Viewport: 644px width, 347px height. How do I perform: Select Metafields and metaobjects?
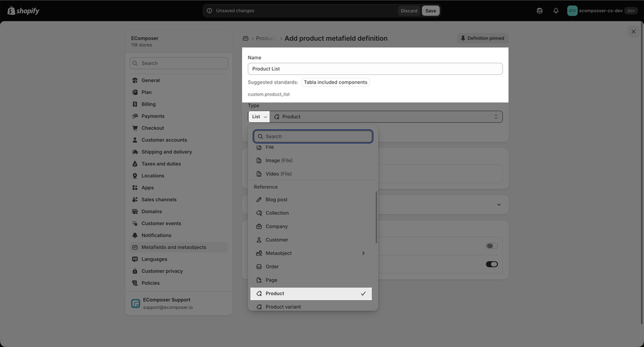[x=179, y=247]
